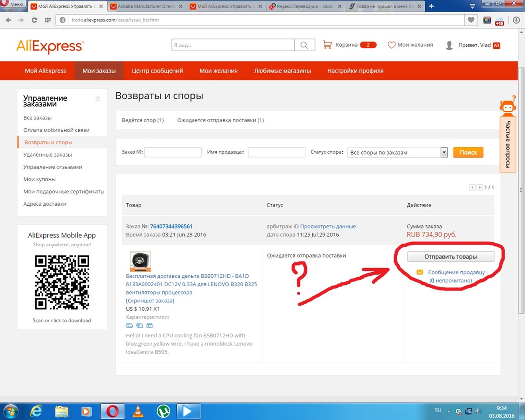The image size is (525, 420).
Task: Add page to bookmarks with heart icon
Action: point(471,20)
